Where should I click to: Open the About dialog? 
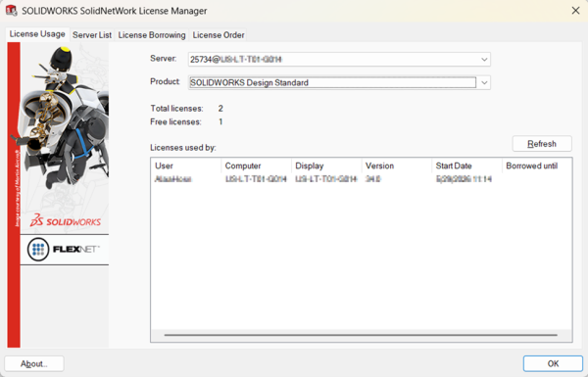(34, 363)
